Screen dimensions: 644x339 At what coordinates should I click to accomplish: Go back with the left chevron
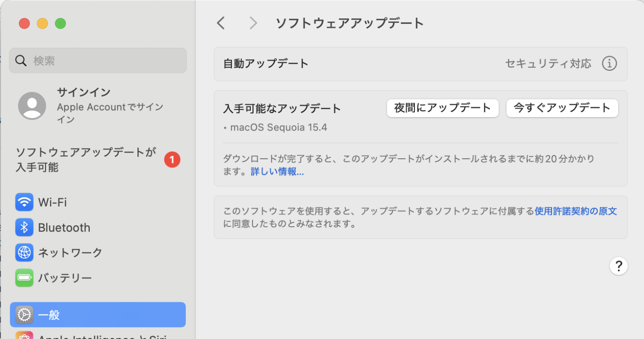click(x=221, y=23)
